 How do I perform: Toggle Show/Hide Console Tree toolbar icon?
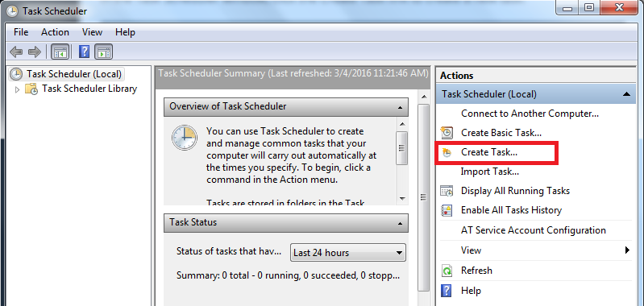click(x=60, y=52)
